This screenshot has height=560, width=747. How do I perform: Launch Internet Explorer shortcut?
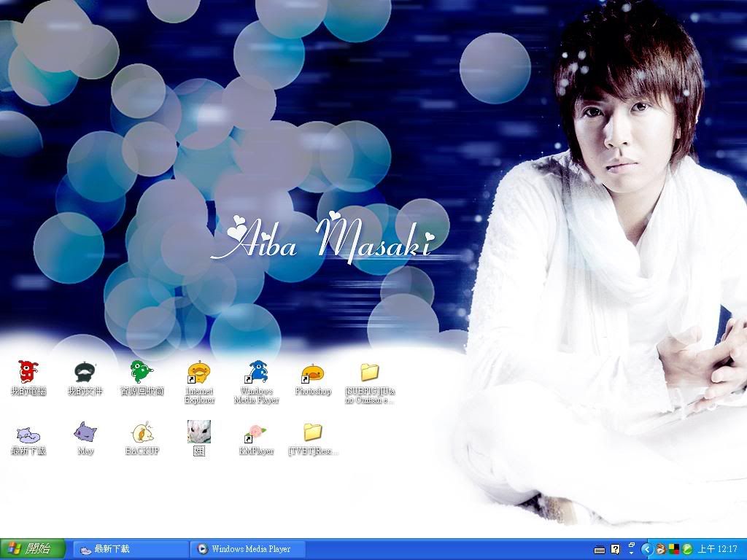pyautogui.click(x=199, y=373)
